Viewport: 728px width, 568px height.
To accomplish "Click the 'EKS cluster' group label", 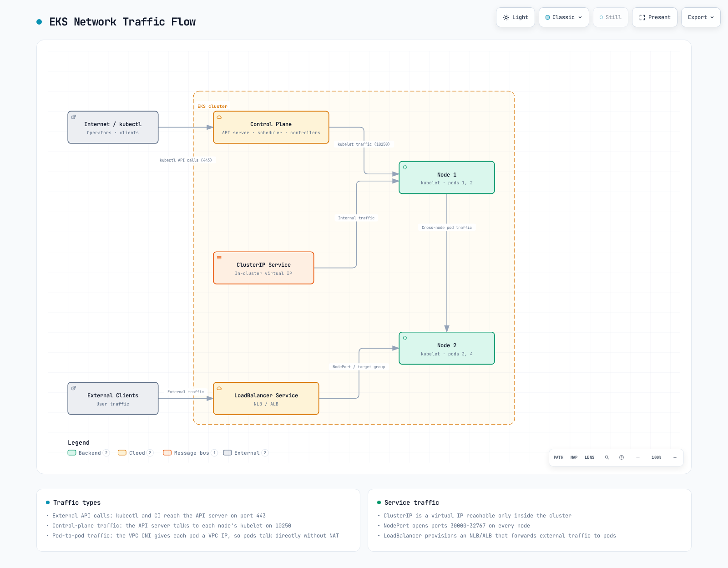I will coord(212,106).
